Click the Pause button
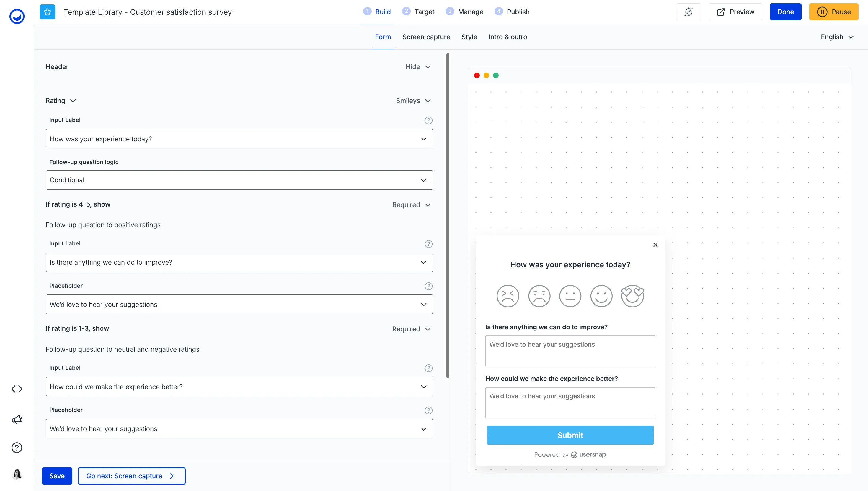This screenshot has width=868, height=491. (x=833, y=12)
